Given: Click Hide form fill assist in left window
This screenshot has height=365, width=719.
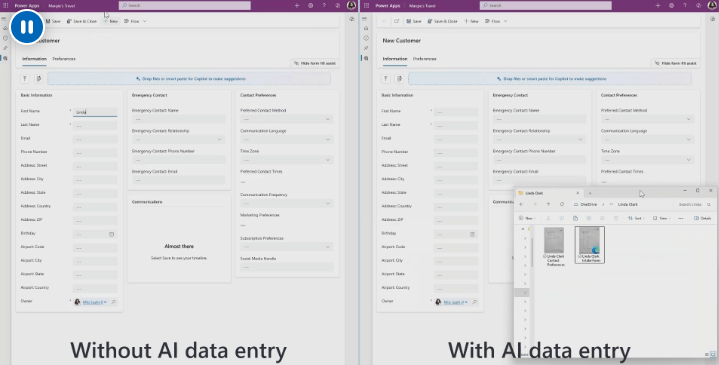Looking at the screenshot, I should pyautogui.click(x=315, y=63).
